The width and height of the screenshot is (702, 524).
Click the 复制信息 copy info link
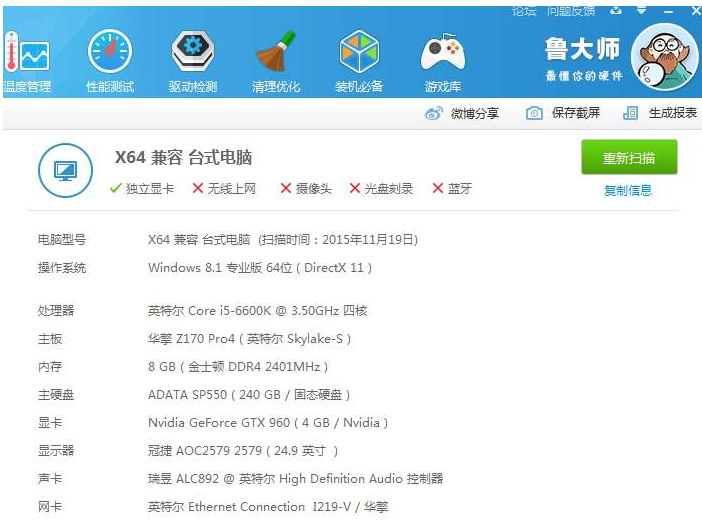628,190
